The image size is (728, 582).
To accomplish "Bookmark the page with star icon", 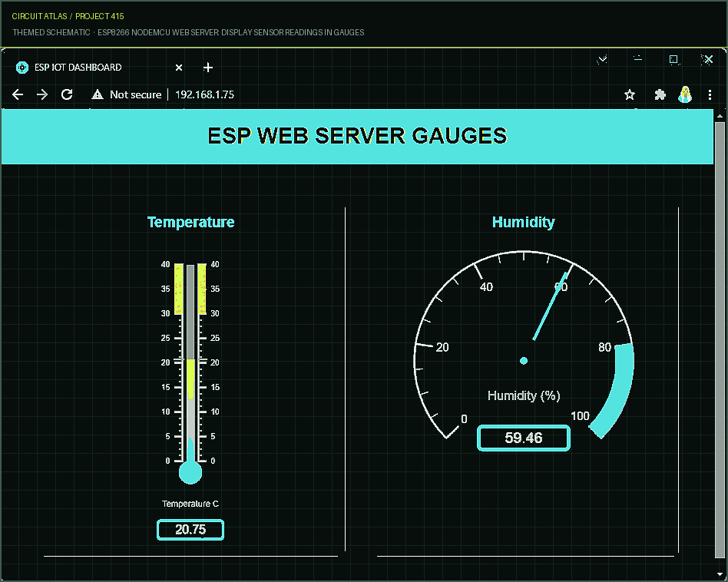I will point(630,95).
